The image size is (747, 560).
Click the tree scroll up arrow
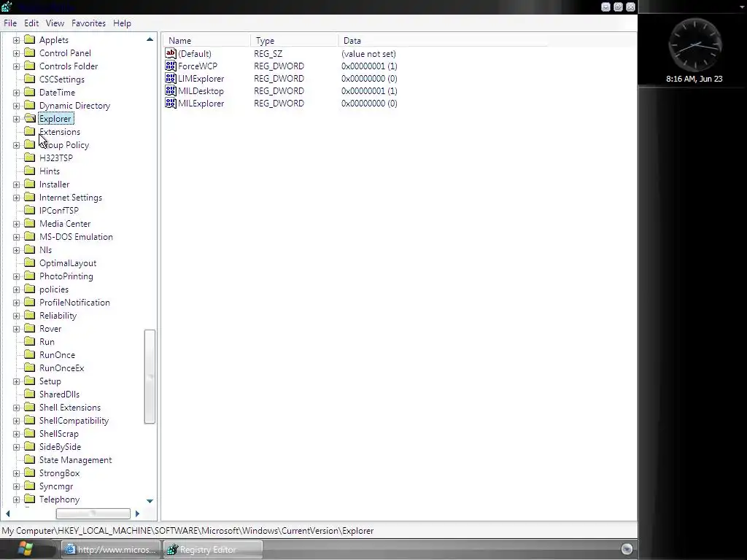point(150,39)
